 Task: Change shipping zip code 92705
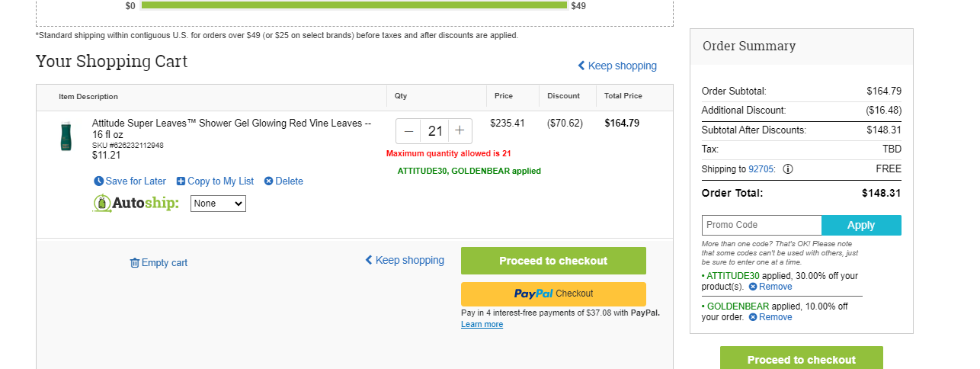761,169
